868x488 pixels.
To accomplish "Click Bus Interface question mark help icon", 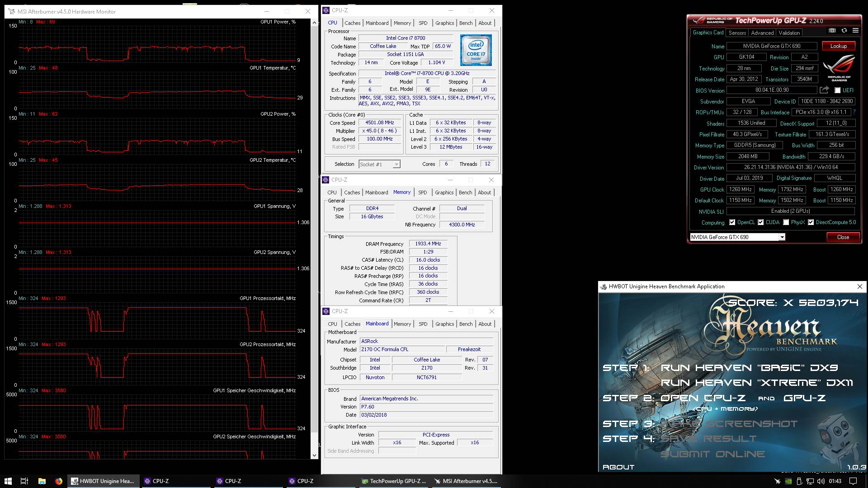I will (854, 112).
